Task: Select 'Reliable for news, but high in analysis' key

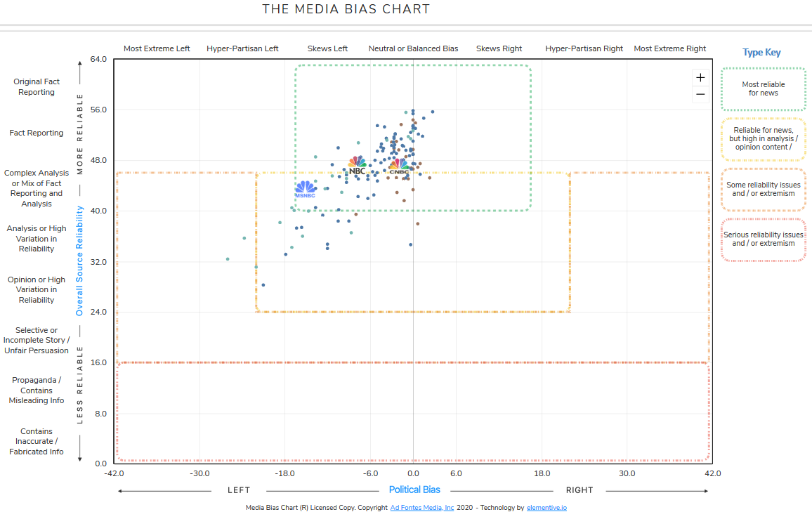Action: point(764,139)
